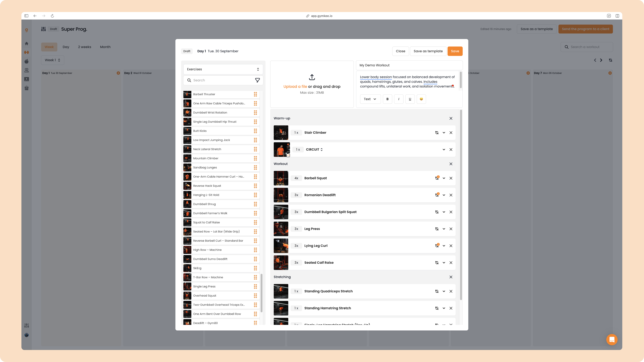Open the video library icon in sidebar
Screen dimensions: 644x362
pyautogui.click(x=27, y=79)
